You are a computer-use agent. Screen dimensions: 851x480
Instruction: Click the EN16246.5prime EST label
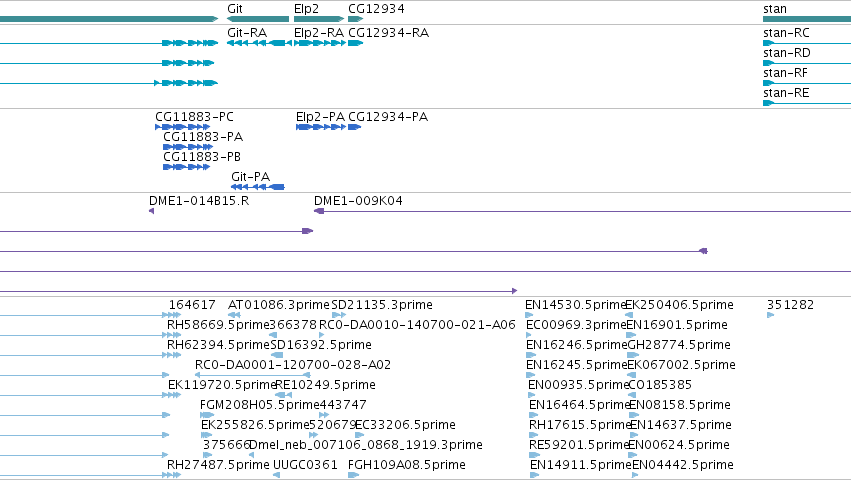pos(576,345)
